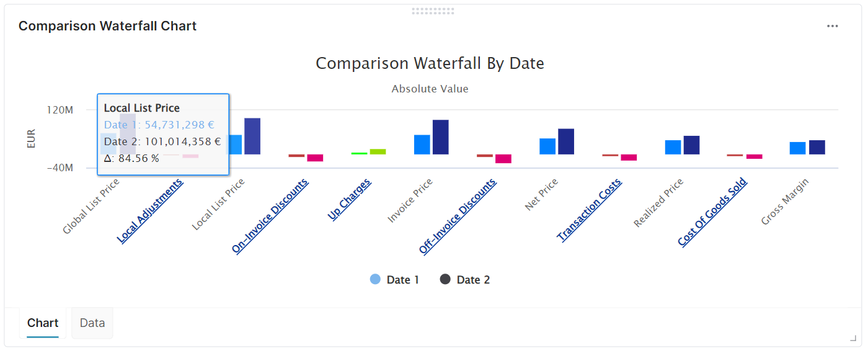Click the resize handle in bottom-right corner
868x353 pixels.
pos(852,338)
